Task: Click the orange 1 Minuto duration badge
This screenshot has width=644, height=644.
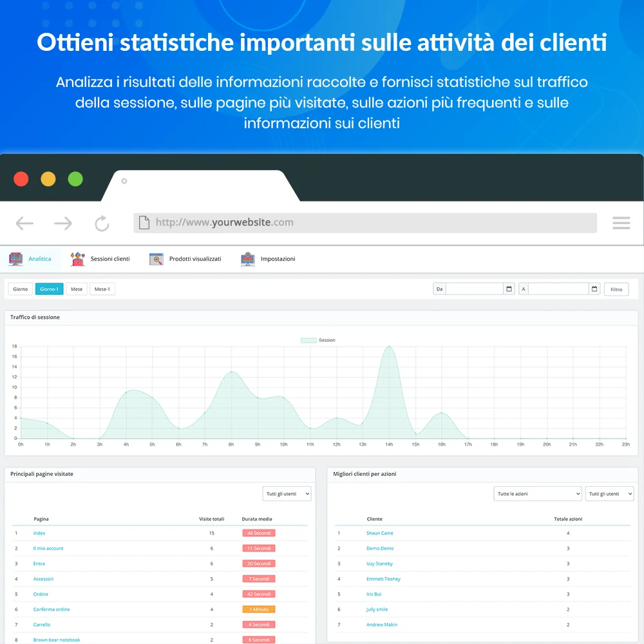Action: (x=258, y=609)
